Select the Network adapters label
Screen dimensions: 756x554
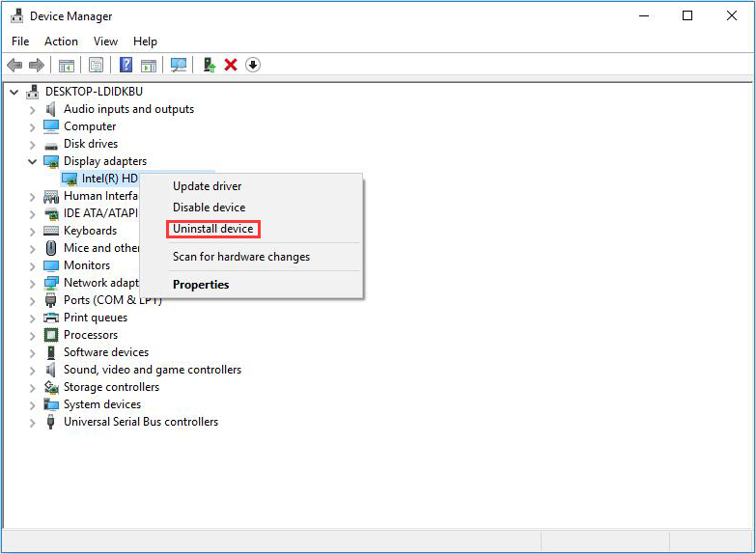click(101, 283)
